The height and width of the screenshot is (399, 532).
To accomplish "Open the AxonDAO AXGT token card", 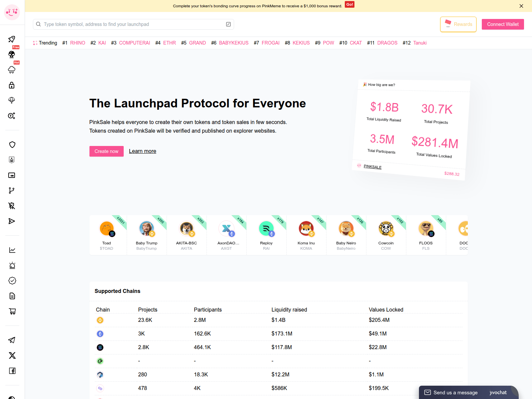I will (226, 235).
